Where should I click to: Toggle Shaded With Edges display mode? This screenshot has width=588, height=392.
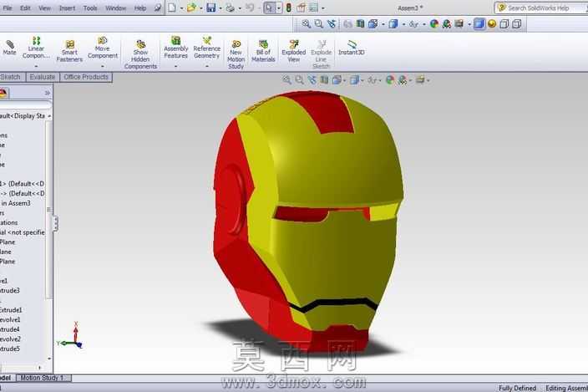tap(479, 24)
